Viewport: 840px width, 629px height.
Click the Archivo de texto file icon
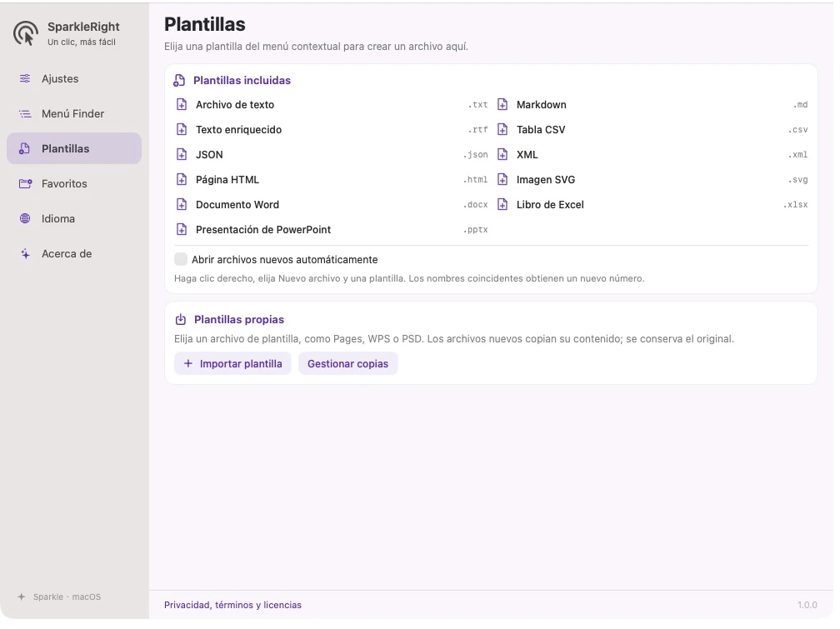pyautogui.click(x=182, y=104)
